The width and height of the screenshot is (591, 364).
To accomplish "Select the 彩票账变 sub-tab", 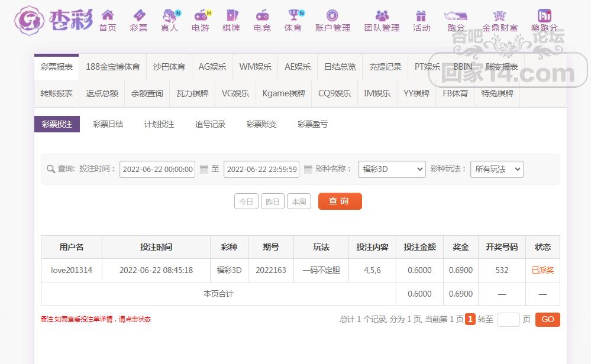I will (261, 124).
